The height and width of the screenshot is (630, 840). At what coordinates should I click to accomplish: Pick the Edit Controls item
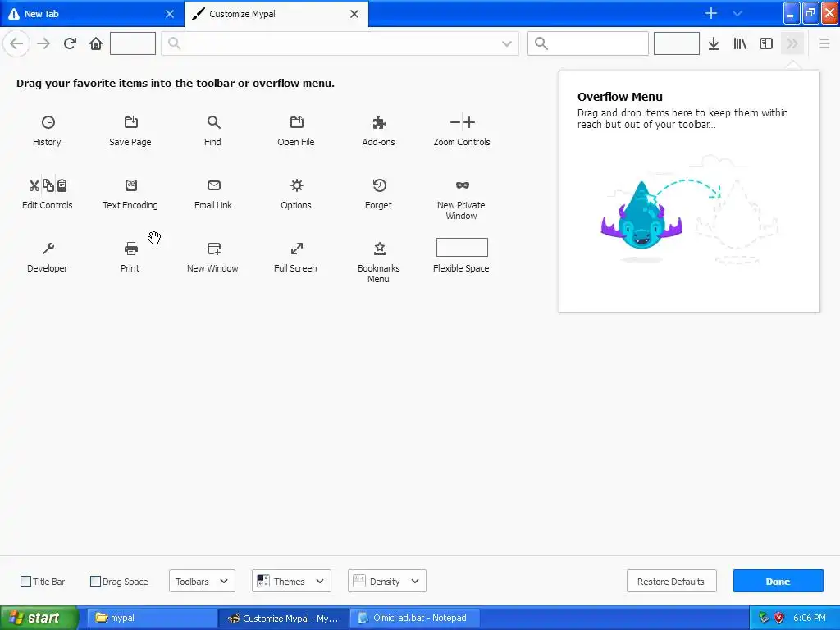click(47, 194)
